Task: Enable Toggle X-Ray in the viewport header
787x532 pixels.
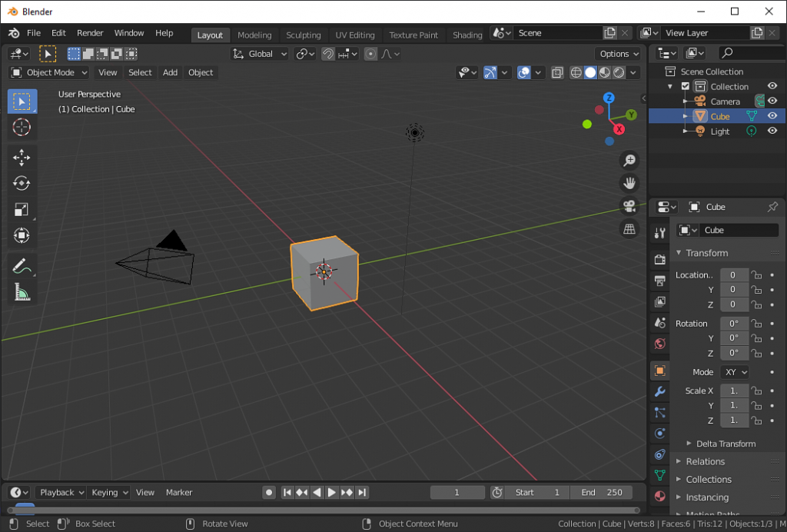Action: coord(557,71)
